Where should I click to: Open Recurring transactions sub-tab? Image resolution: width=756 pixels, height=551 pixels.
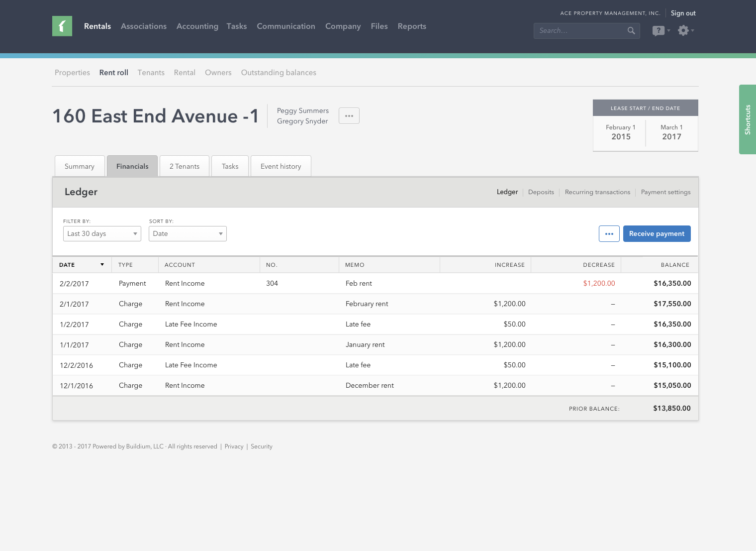coord(597,192)
